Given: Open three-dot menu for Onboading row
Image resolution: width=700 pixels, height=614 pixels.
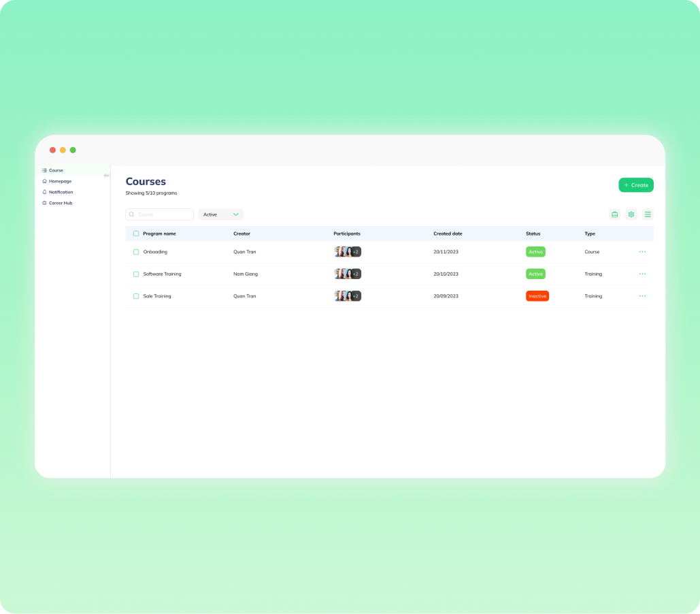Looking at the screenshot, I should point(642,252).
